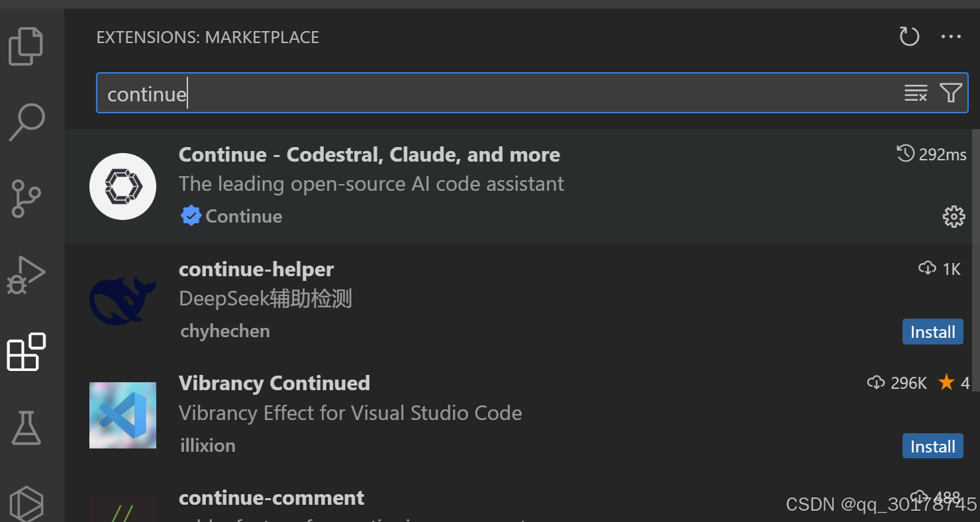The image size is (980, 522).
Task: Open the Views and More Actions menu
Action: (951, 36)
